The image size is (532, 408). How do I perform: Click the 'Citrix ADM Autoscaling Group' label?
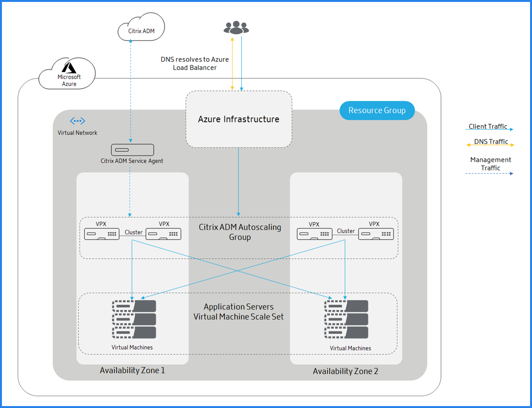click(x=240, y=232)
